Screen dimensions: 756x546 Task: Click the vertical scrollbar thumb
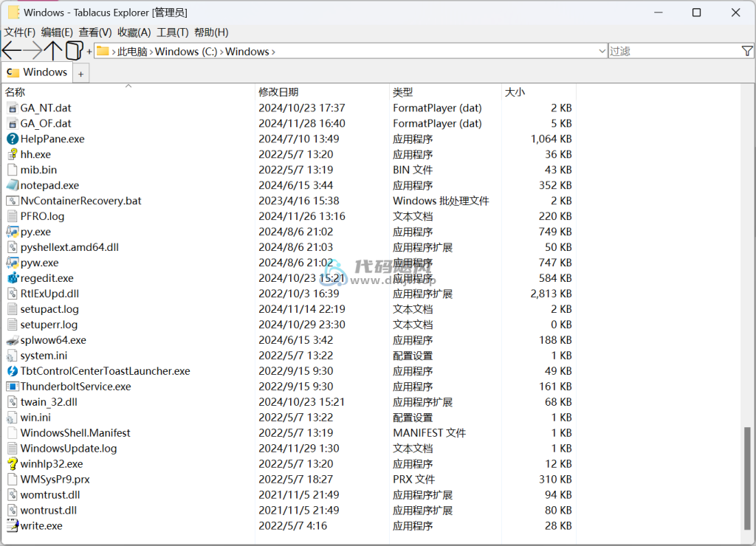click(x=747, y=478)
